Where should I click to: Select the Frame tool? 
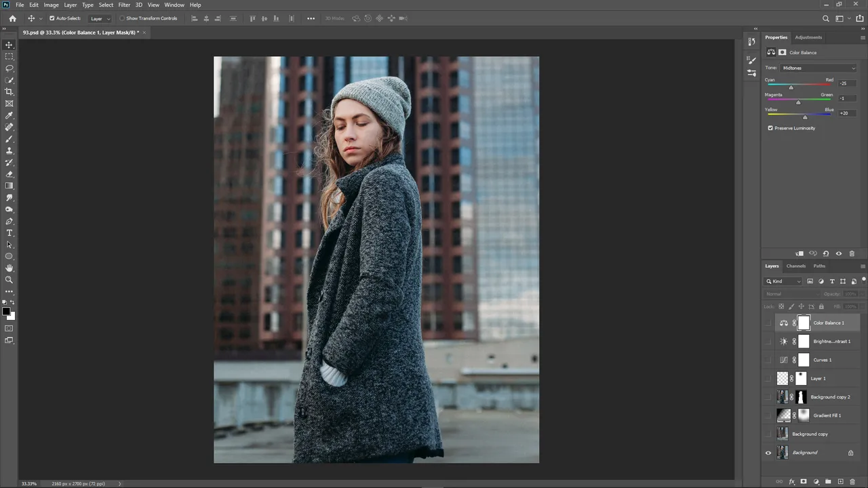[9, 104]
